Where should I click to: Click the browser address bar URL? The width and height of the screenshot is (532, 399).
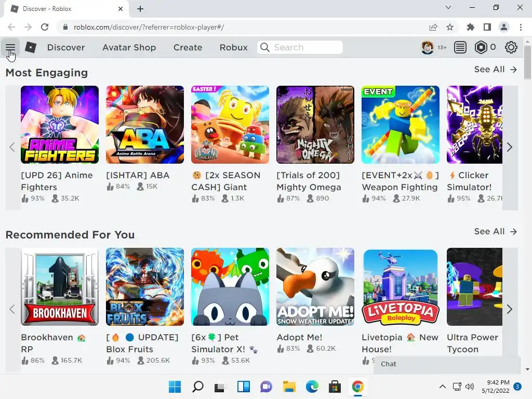(x=149, y=27)
